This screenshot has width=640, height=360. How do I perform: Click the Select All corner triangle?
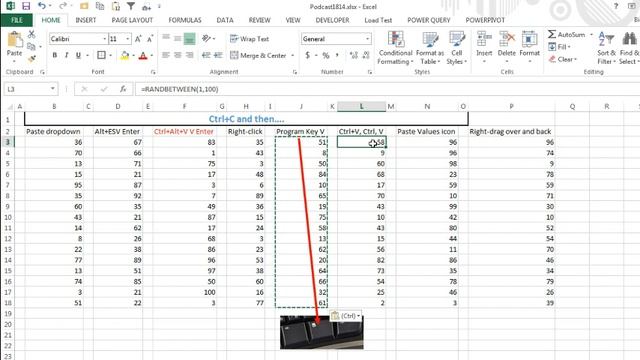coord(9,107)
